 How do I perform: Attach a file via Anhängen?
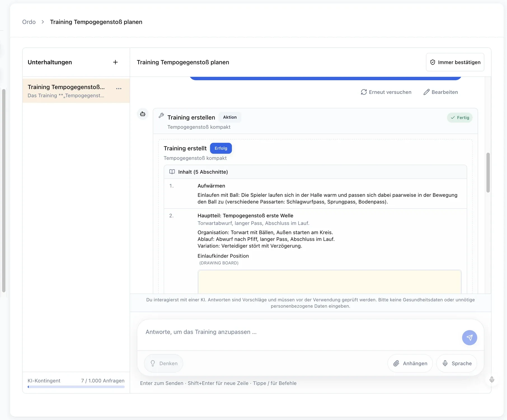coord(410,363)
